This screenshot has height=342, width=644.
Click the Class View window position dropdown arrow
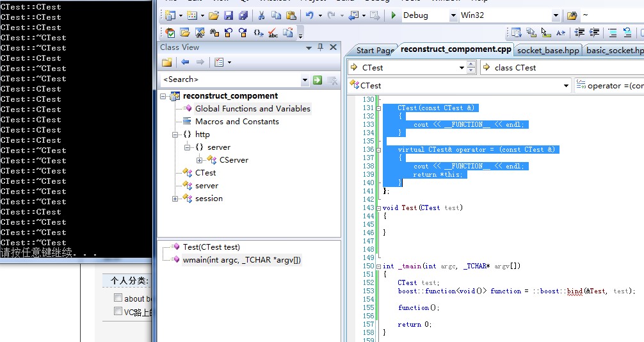pyautogui.click(x=309, y=47)
